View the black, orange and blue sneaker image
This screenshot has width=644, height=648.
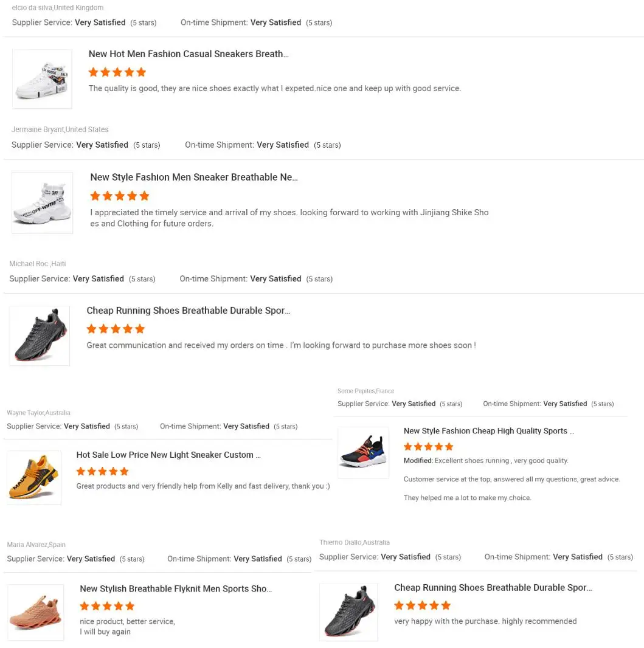click(363, 452)
